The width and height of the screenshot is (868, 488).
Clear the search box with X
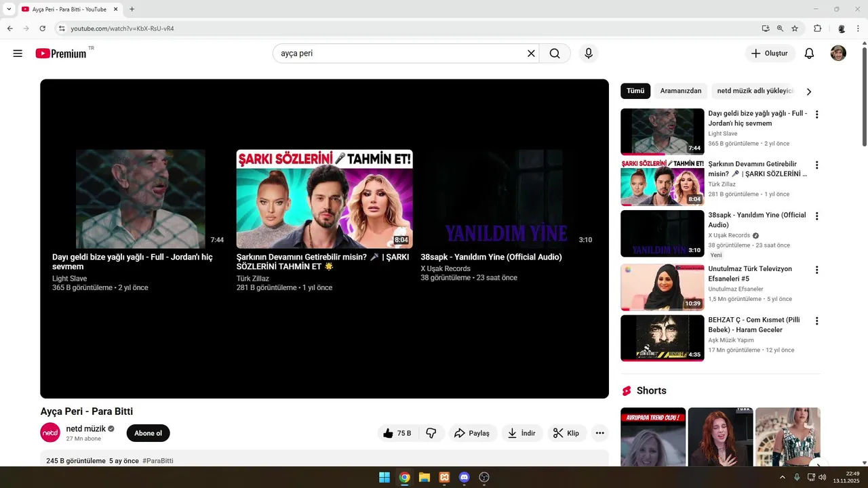tap(531, 54)
